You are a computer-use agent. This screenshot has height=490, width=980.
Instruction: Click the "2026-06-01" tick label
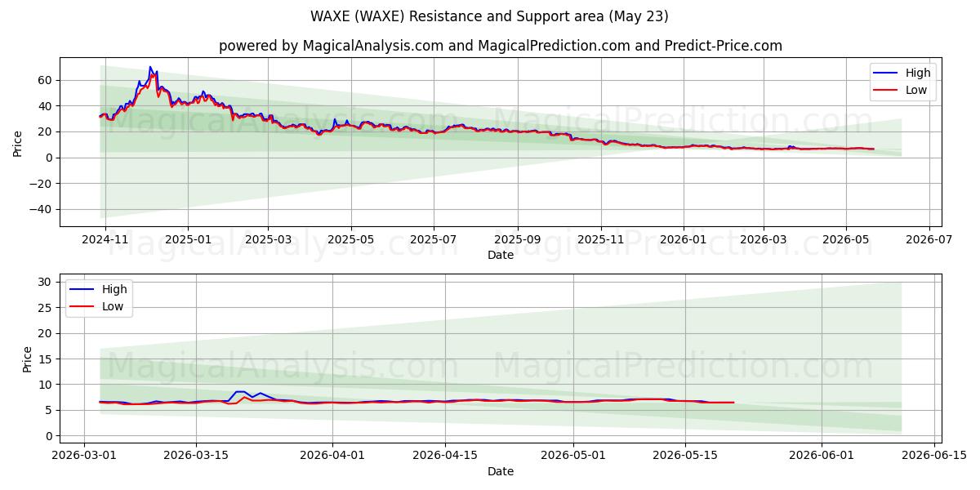(822, 456)
